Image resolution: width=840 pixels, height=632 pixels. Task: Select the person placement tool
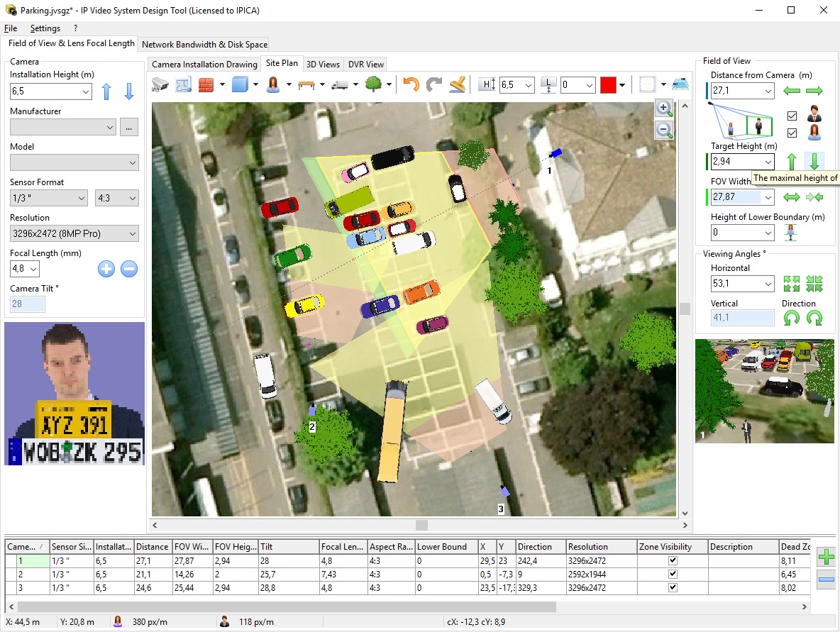coord(273,84)
